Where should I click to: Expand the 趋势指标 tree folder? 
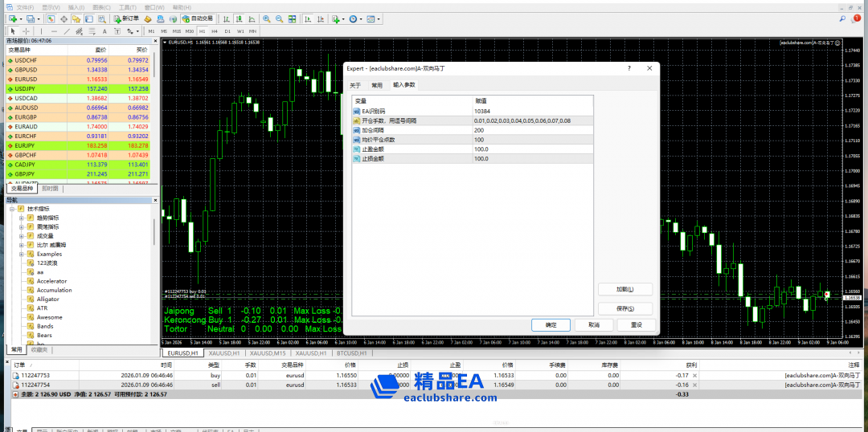(21, 218)
